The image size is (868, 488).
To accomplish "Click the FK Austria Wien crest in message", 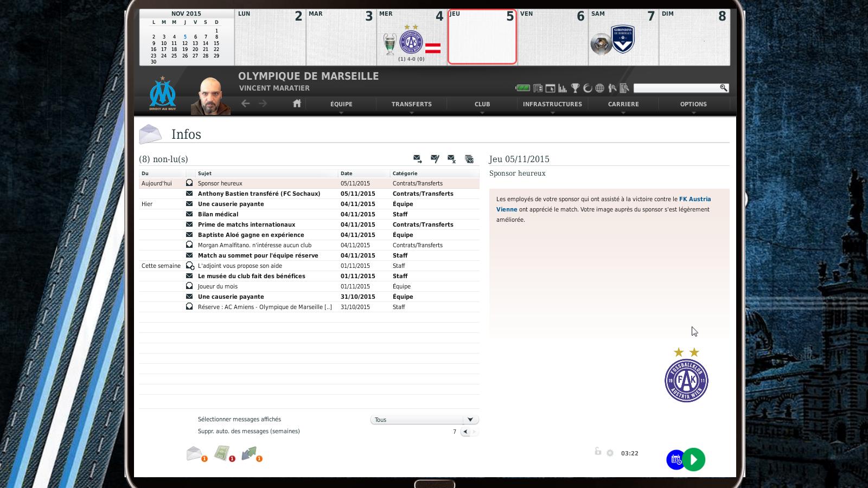I will click(x=686, y=375).
